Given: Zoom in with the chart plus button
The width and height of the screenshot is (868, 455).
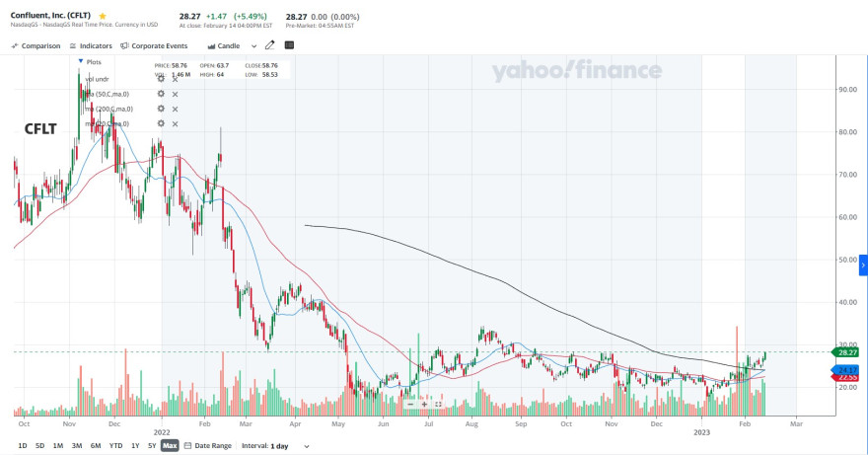Looking at the screenshot, I should [424, 404].
